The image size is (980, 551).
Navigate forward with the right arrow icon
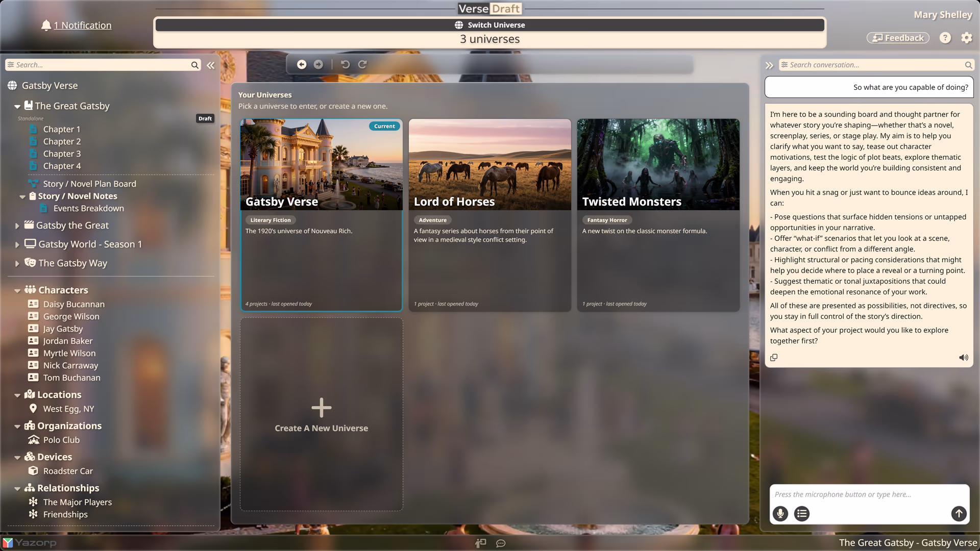[318, 64]
